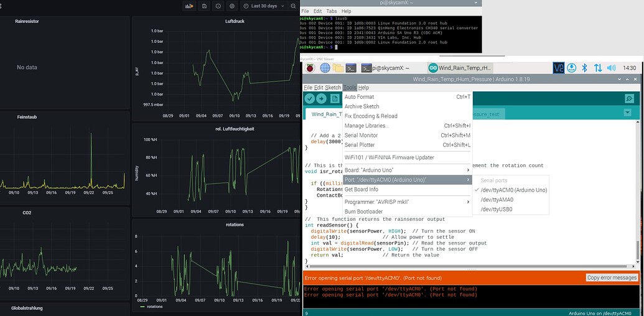Open Manage Libraries... entry

(407, 126)
